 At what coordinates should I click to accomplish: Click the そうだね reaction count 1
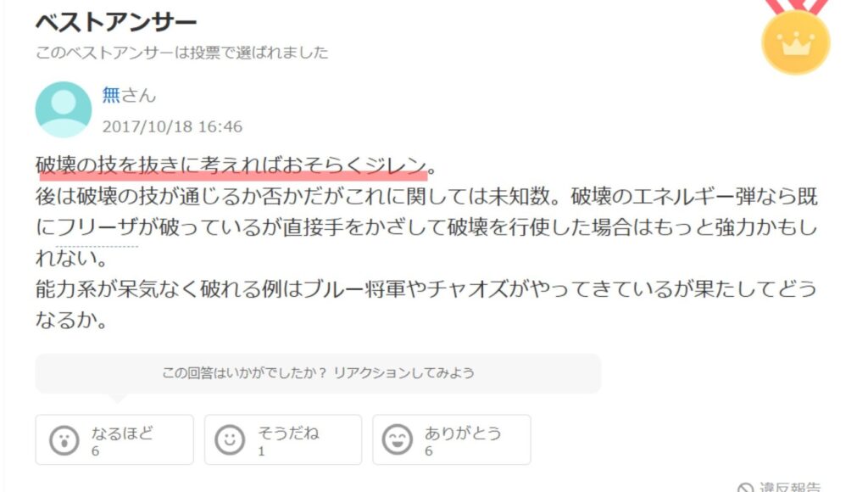click(x=261, y=451)
